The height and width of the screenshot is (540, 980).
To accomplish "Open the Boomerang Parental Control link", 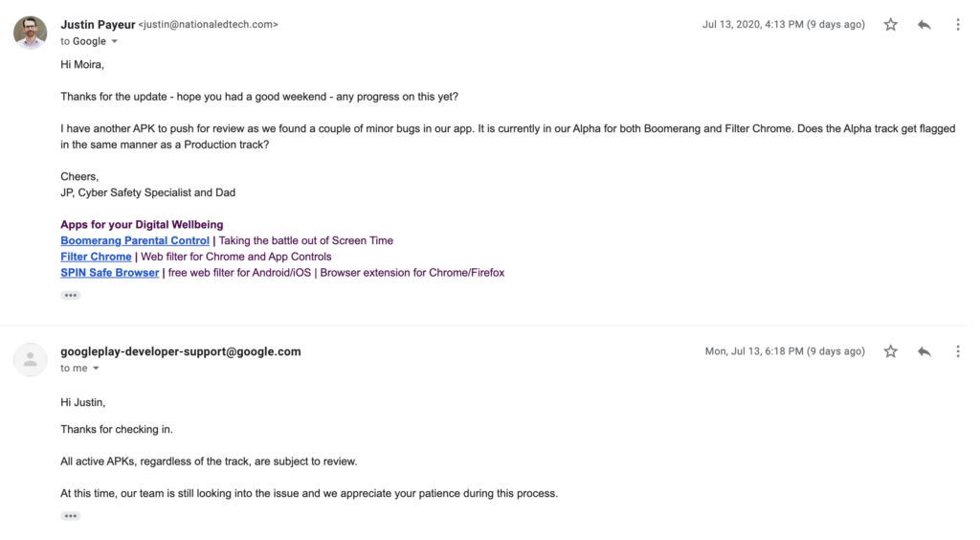I will (x=135, y=241).
